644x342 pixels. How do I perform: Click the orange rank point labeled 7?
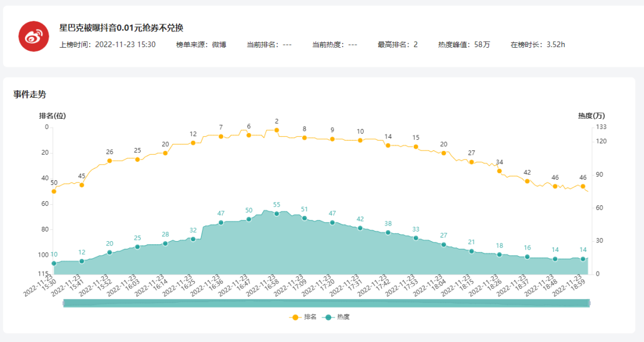(221, 137)
